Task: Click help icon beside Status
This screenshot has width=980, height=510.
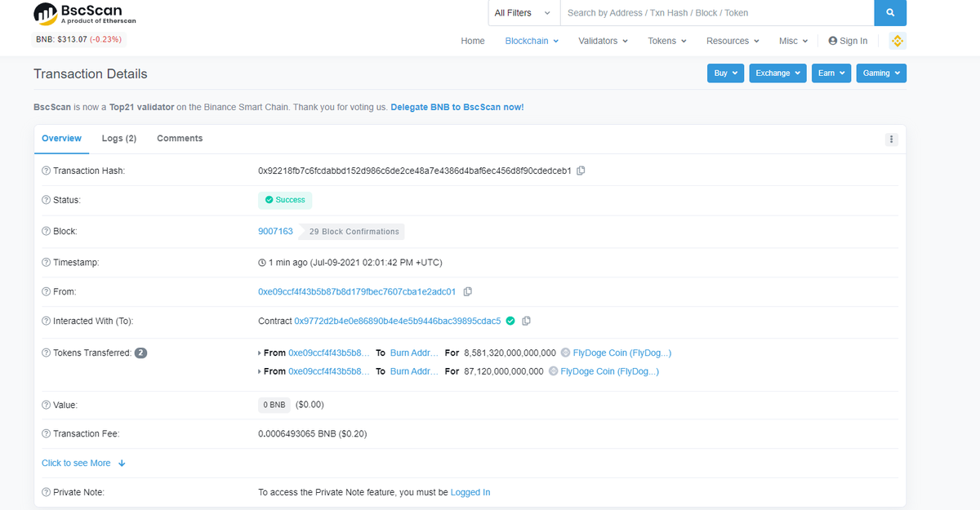Action: coord(46,200)
